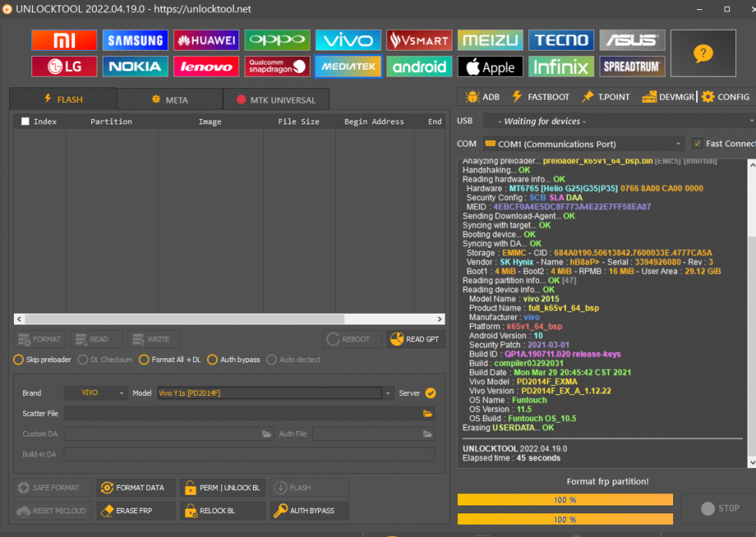Open the ADB tool

482,97
